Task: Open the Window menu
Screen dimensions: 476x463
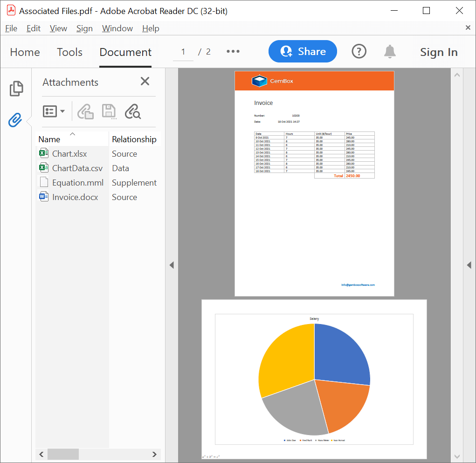Action: pyautogui.click(x=117, y=28)
